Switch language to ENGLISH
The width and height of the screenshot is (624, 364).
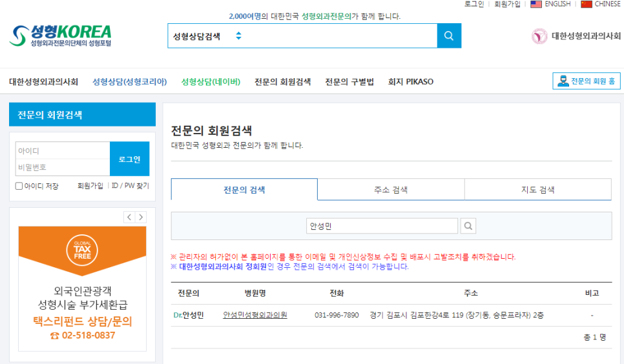(557, 4)
